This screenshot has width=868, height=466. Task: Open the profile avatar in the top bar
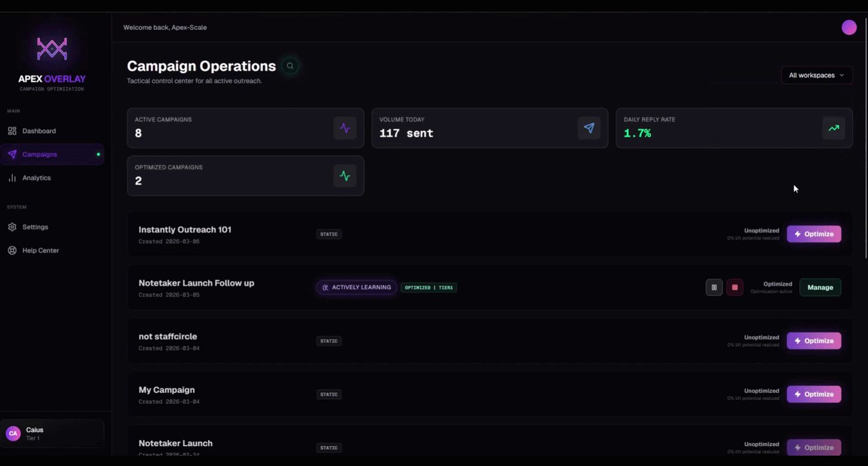coord(849,27)
